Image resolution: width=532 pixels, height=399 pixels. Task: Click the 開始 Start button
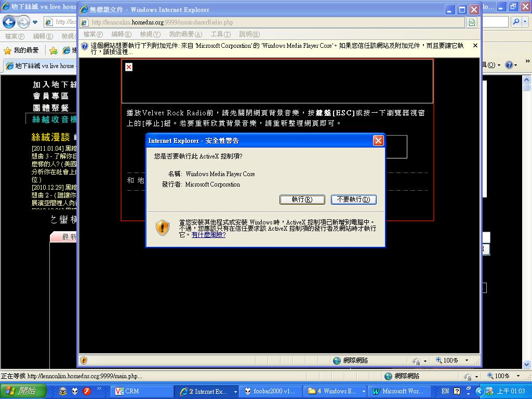[x=22, y=391]
